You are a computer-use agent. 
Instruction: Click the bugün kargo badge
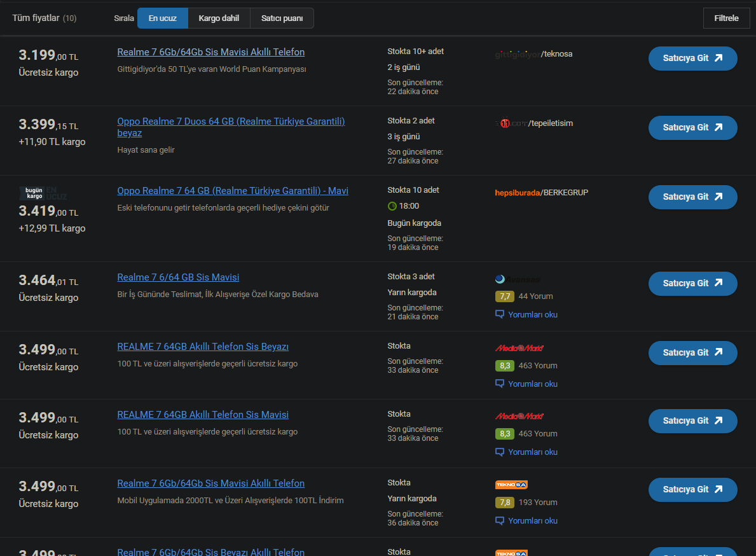tap(34, 193)
